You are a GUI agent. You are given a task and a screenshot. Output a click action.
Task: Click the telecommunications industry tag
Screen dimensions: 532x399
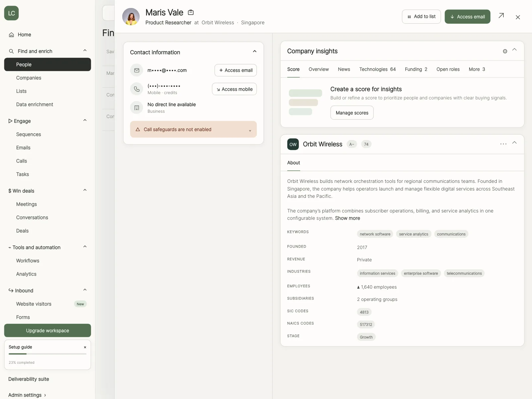(464, 273)
